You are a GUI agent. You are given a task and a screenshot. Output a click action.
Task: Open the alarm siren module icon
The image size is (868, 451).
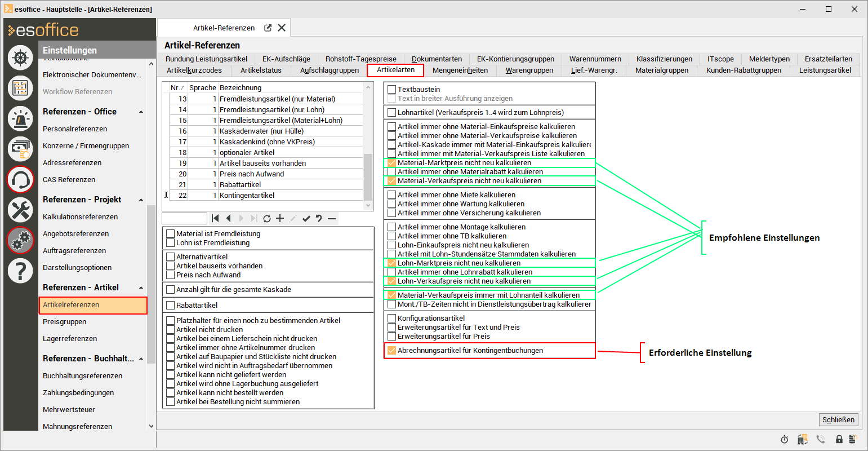pos(20,118)
